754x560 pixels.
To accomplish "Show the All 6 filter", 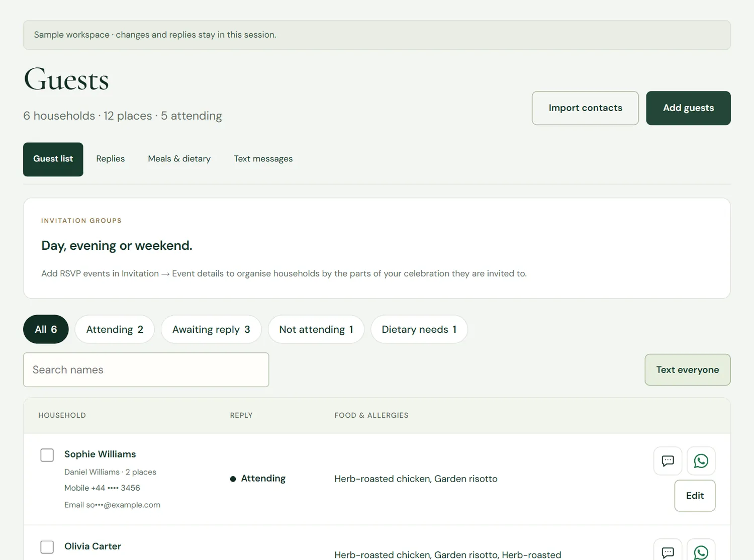I will tap(46, 329).
